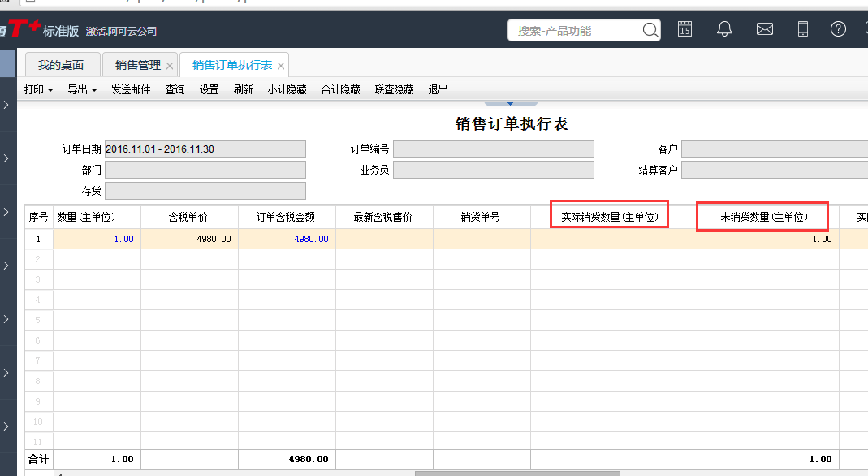Click the 查询 toolbar button
This screenshot has width=868, height=476.
[x=175, y=89]
